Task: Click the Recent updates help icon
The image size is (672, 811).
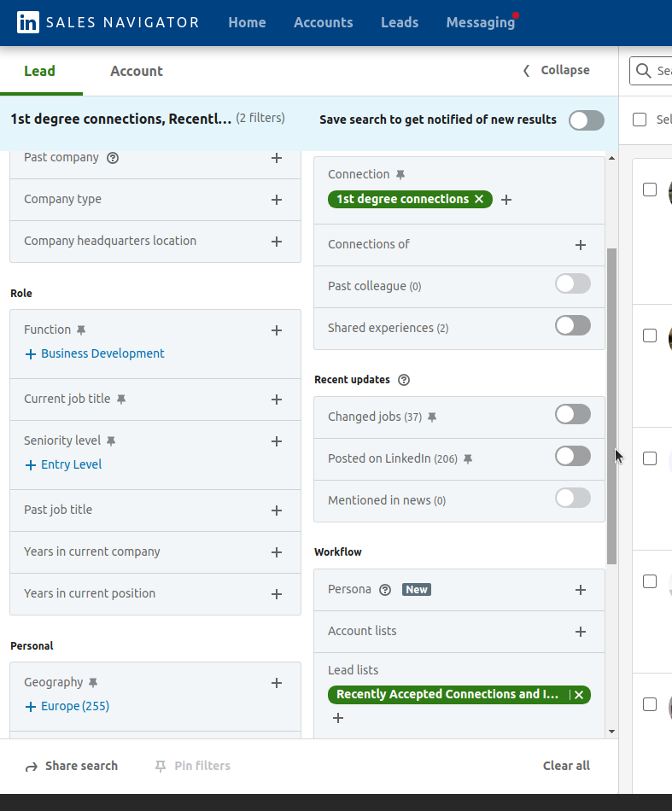Action: 404,380
